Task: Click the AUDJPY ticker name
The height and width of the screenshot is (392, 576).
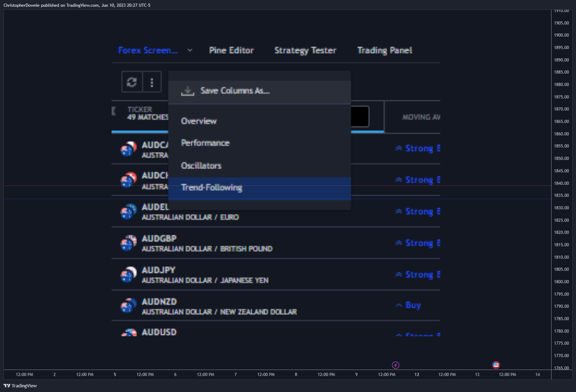Action: (x=158, y=270)
